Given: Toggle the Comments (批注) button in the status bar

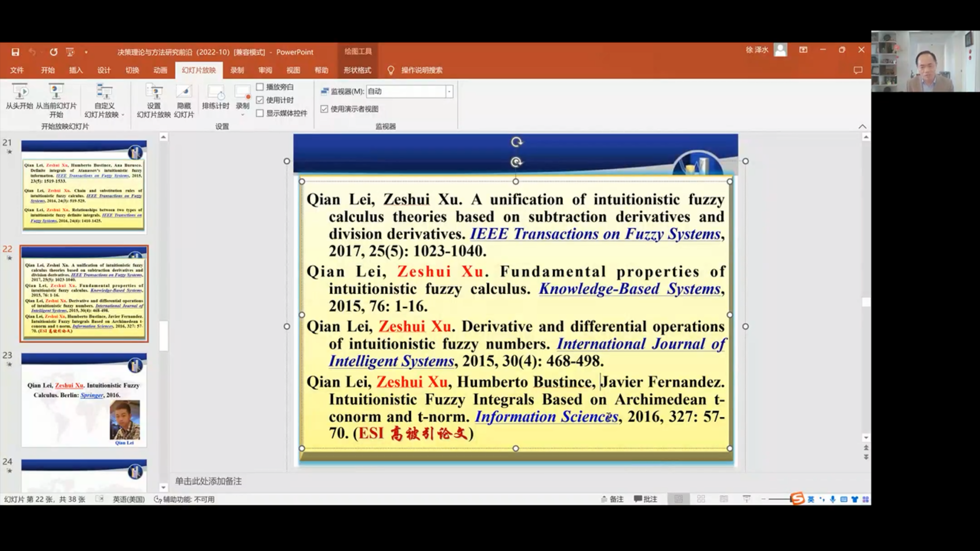Looking at the screenshot, I should point(646,499).
